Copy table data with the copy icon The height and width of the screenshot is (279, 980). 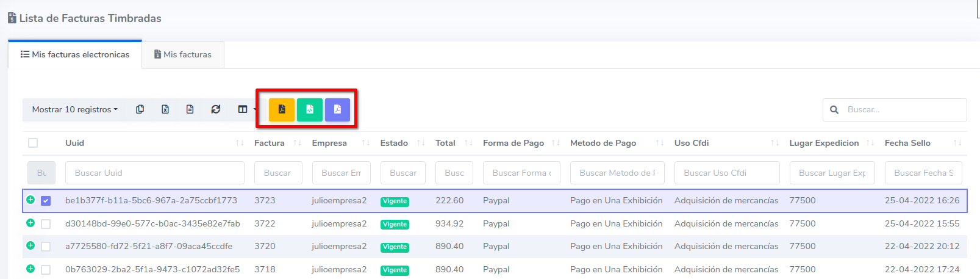(140, 109)
